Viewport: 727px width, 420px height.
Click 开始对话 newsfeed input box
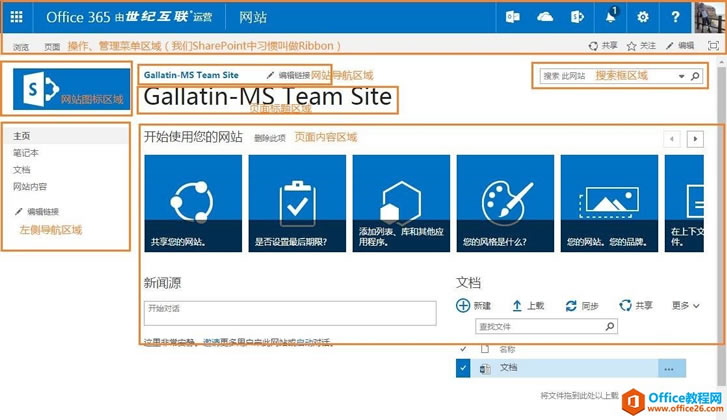coord(290,313)
